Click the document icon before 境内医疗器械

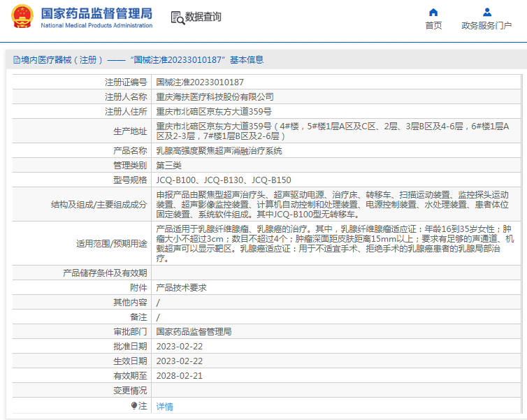17,60
